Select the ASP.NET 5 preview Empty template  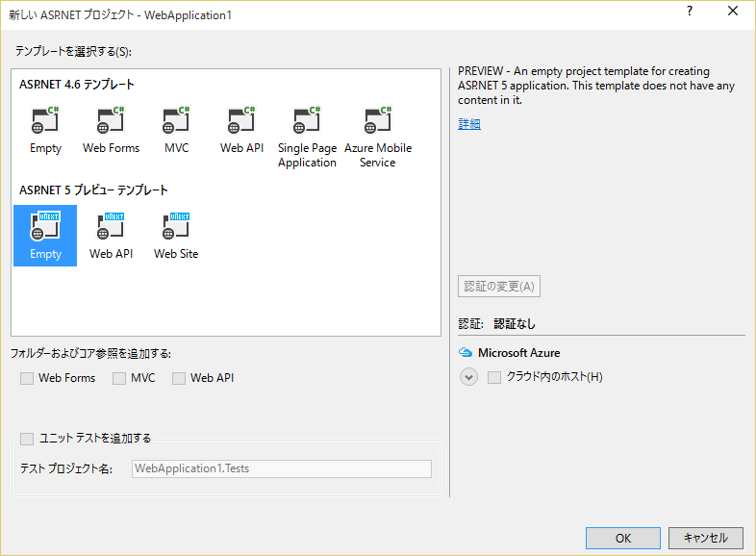pos(45,236)
